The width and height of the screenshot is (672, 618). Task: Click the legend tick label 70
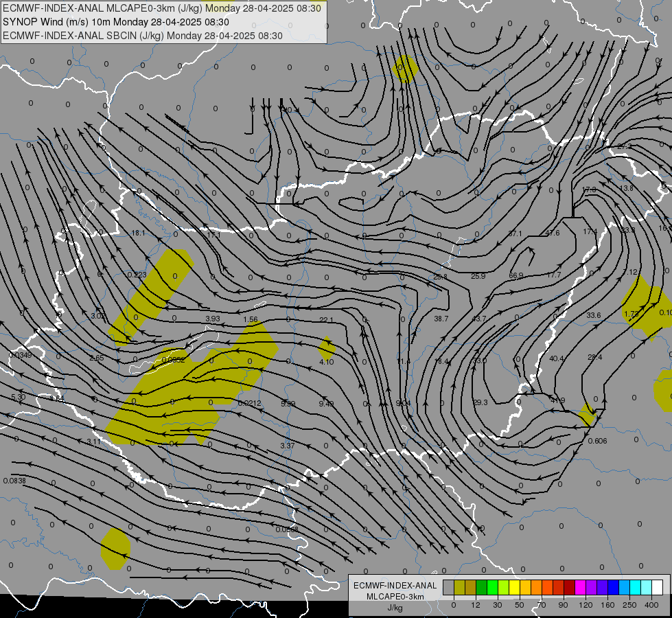point(542,605)
